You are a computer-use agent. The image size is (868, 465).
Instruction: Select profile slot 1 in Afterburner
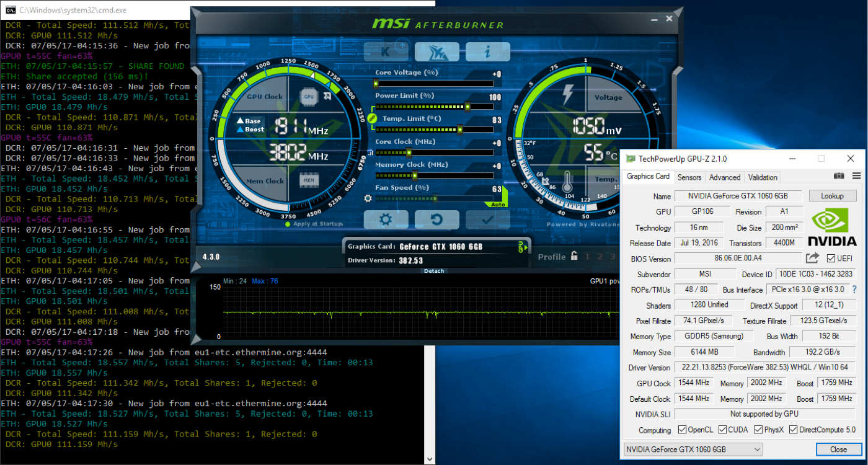(x=587, y=256)
